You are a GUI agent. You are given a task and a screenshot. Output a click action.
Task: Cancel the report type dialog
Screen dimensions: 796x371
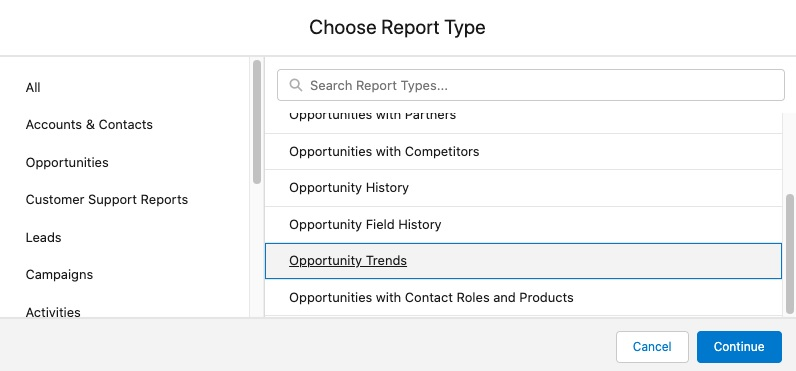(652, 347)
